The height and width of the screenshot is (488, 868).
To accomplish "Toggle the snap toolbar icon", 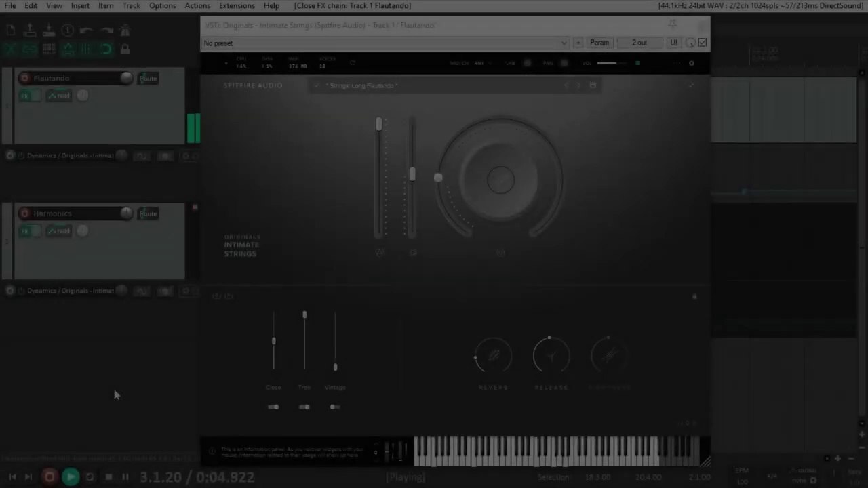I will pos(106,49).
